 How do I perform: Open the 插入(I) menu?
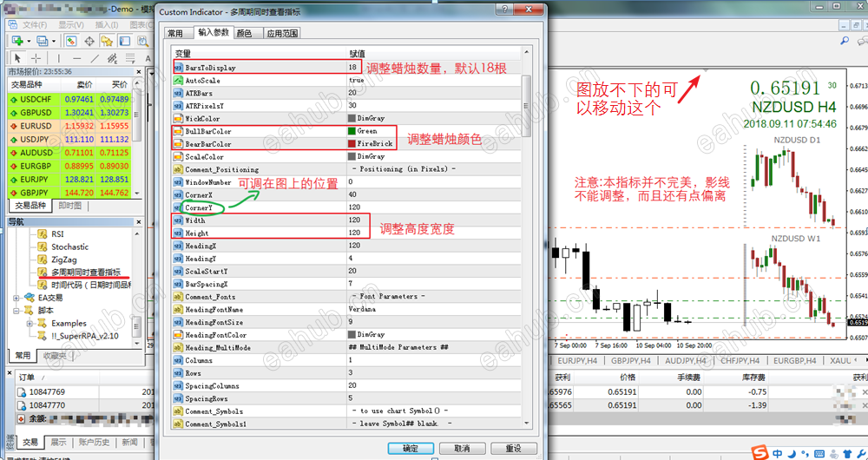point(106,25)
